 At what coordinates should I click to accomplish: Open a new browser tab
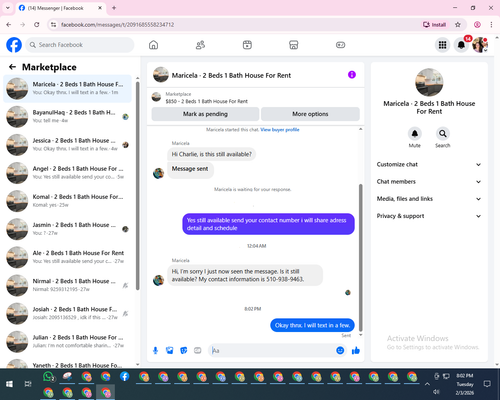(114, 8)
